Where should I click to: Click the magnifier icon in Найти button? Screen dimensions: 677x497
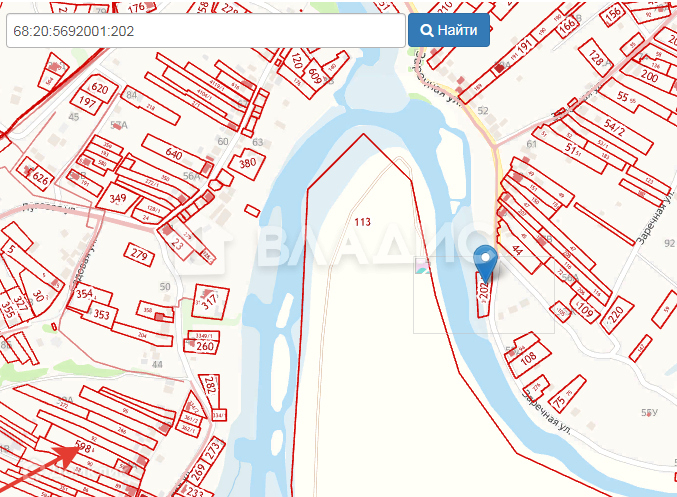tap(427, 31)
